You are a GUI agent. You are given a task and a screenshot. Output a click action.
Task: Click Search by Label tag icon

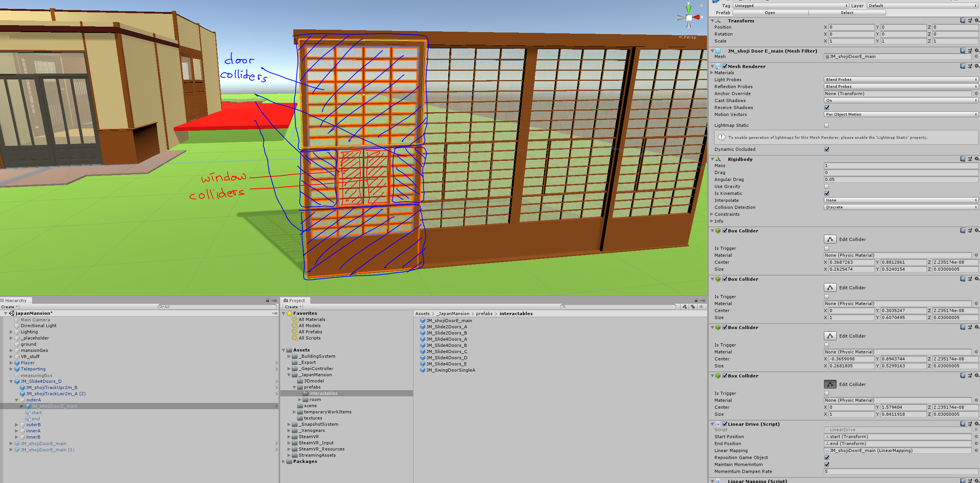(693, 307)
